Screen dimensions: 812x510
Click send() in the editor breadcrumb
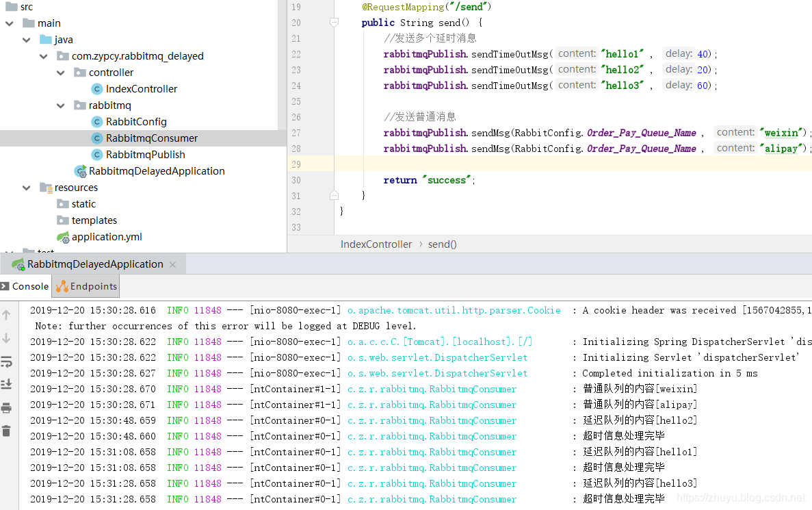coord(443,244)
